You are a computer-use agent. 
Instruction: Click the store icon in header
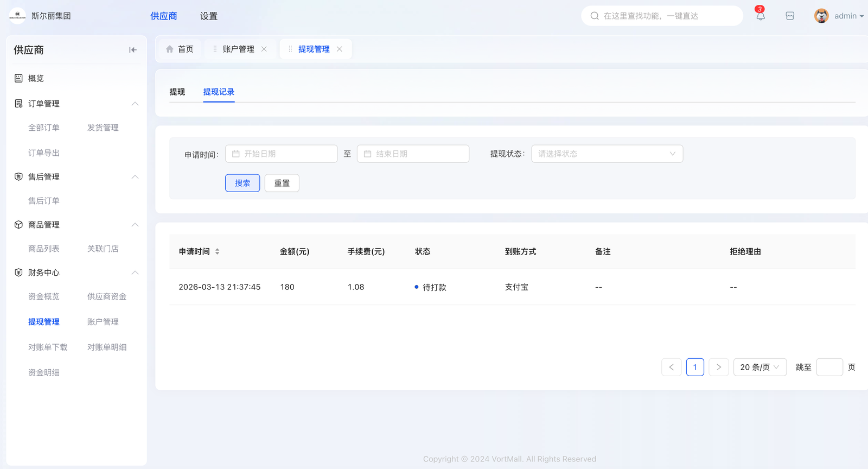(x=790, y=16)
